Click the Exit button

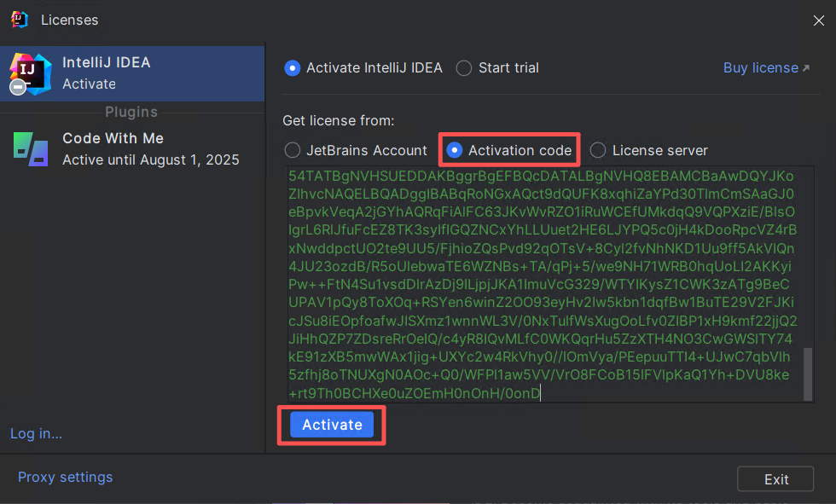775,479
